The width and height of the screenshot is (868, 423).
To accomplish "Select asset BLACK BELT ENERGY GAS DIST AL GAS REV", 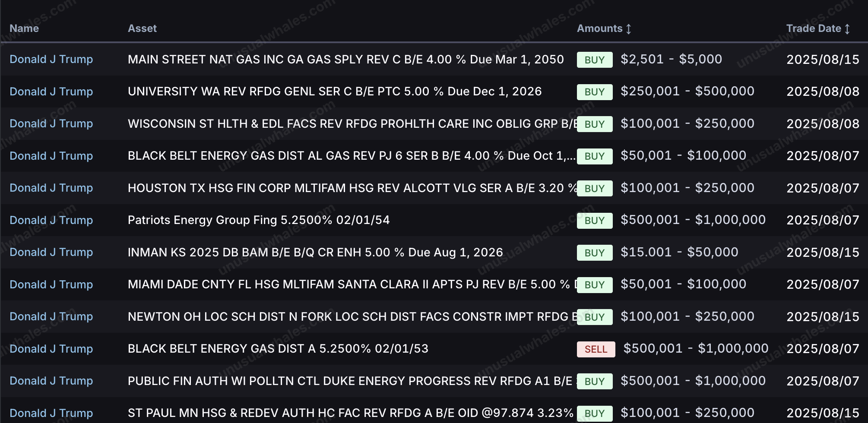I will (352, 156).
